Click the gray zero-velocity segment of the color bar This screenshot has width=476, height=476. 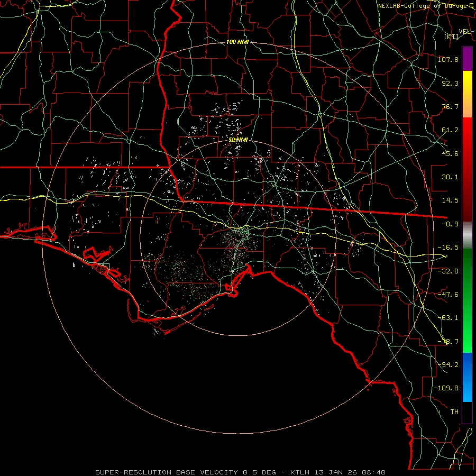tap(467, 235)
